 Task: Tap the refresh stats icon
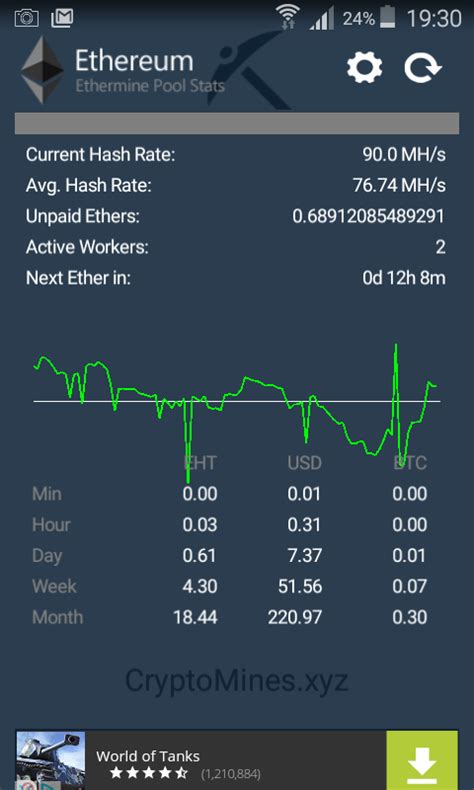click(x=423, y=68)
